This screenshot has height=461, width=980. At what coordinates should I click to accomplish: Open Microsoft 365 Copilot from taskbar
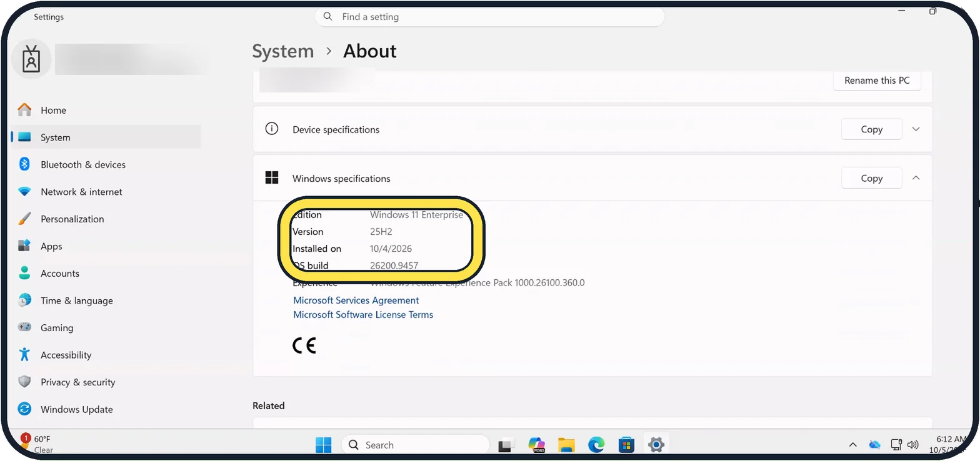(x=536, y=445)
